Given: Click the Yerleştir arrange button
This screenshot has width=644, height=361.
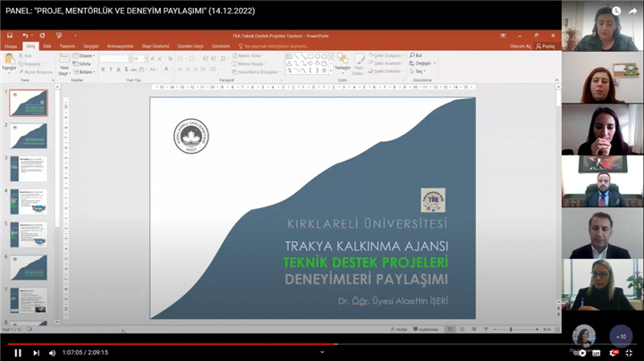Looking at the screenshot, I should click(342, 62).
